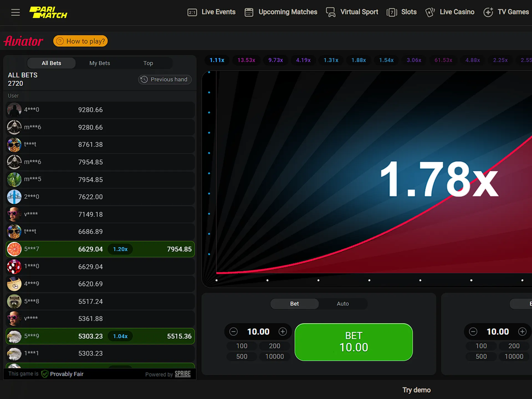
Task: Click the dice avatar of user 1***0
Action: pos(14,266)
